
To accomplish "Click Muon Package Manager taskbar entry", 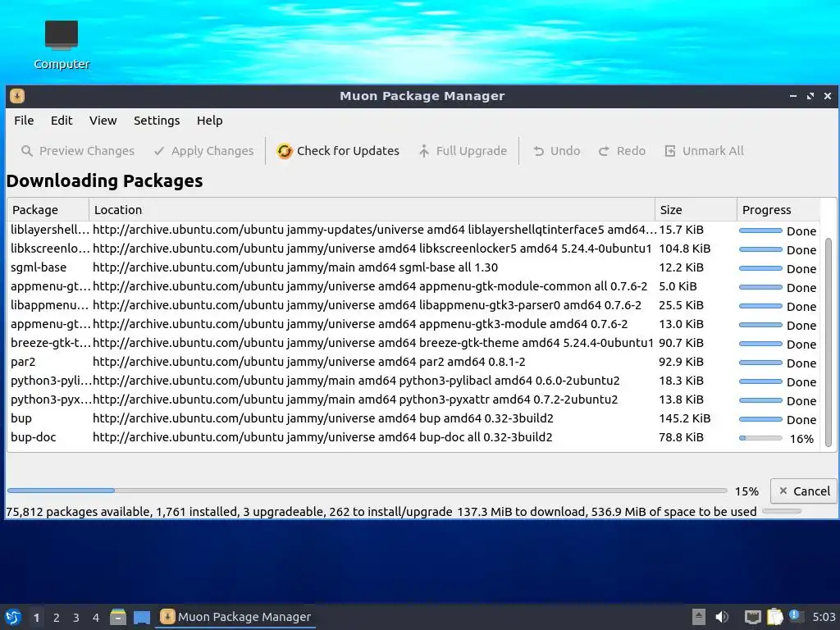I will point(235,617).
